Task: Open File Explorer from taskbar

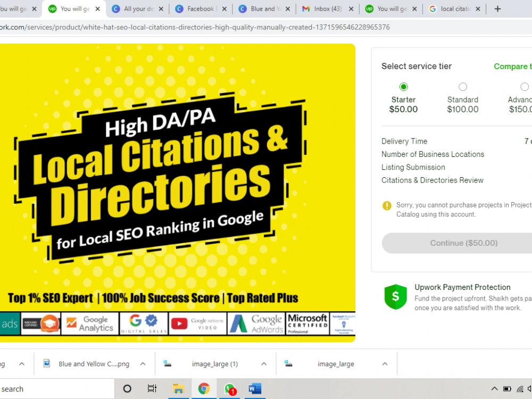Action: 178,389
